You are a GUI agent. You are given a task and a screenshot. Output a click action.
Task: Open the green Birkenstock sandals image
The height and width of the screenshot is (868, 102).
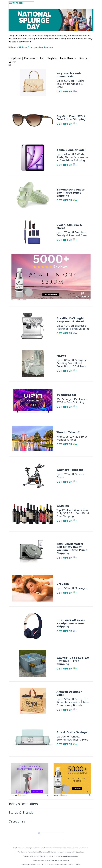pos(33,195)
